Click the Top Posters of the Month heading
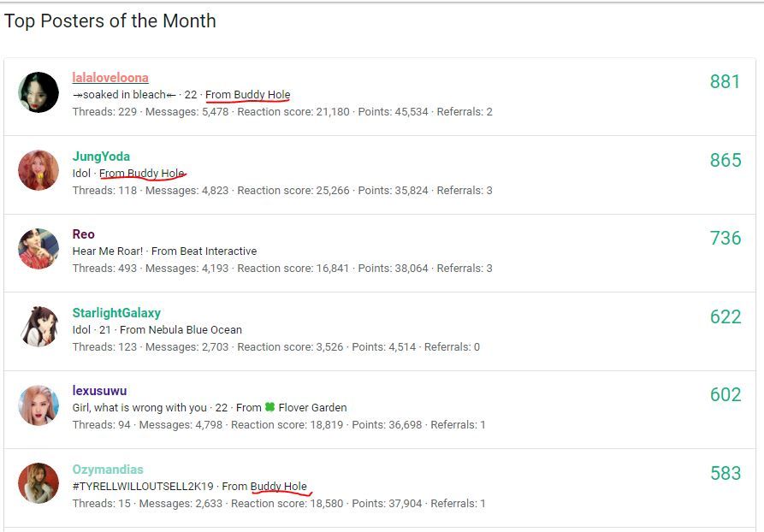This screenshot has height=532, width=764. [110, 21]
